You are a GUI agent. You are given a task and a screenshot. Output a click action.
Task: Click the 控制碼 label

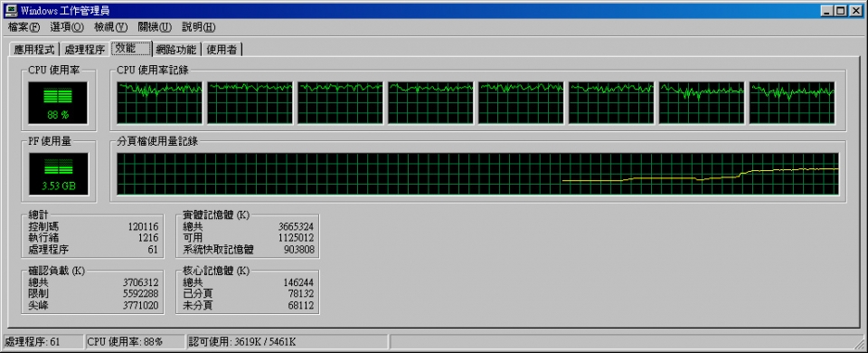(x=43, y=226)
